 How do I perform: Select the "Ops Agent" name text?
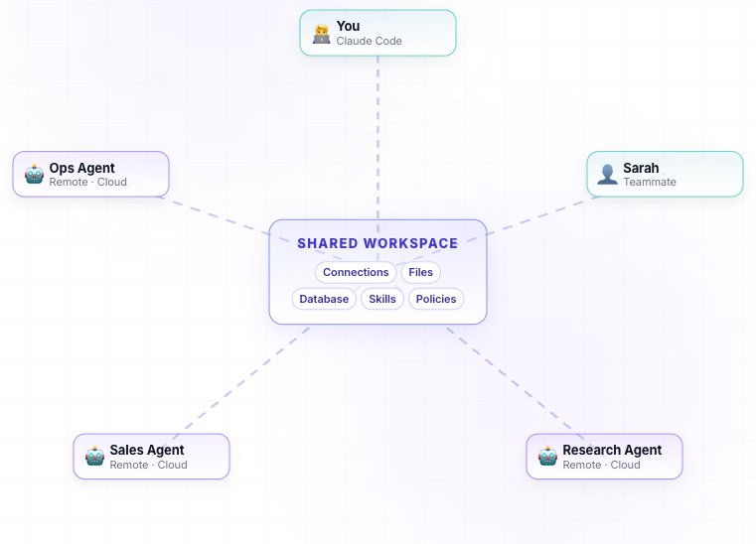tap(82, 168)
